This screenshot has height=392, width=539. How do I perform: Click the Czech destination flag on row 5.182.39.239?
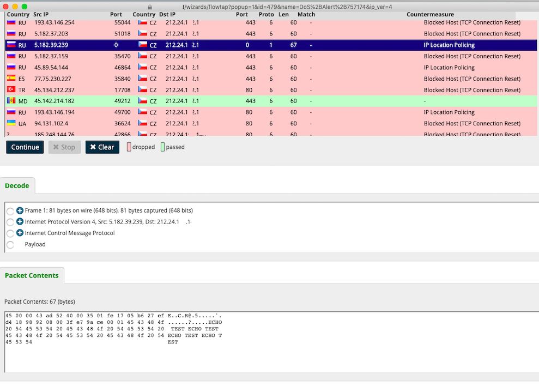pyautogui.click(x=143, y=44)
